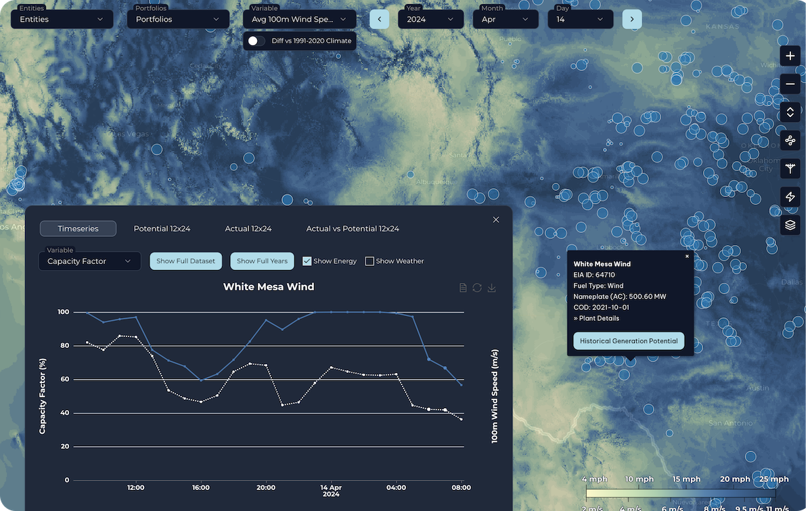The image size is (812, 511).
Task: Uncheck the Show Energy checkbox
Action: (x=307, y=261)
